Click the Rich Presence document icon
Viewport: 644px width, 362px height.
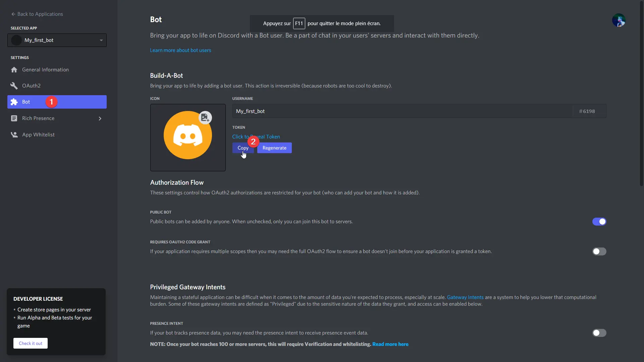coord(14,118)
